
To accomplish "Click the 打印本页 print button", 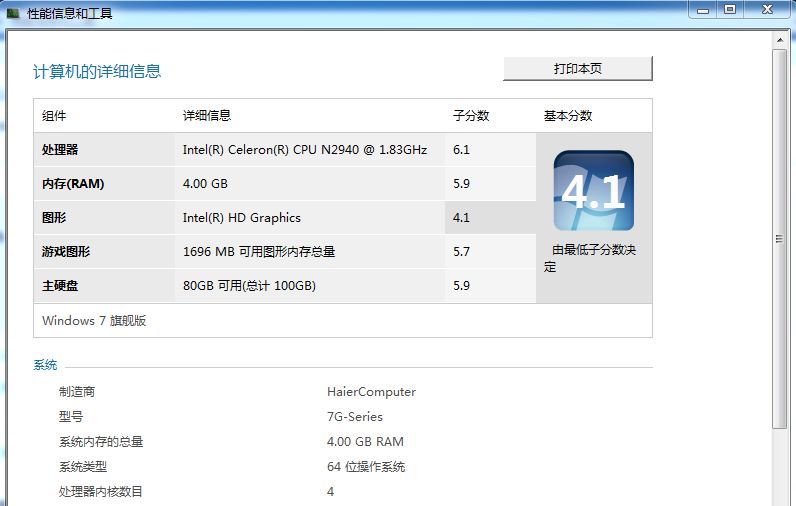I will (578, 69).
